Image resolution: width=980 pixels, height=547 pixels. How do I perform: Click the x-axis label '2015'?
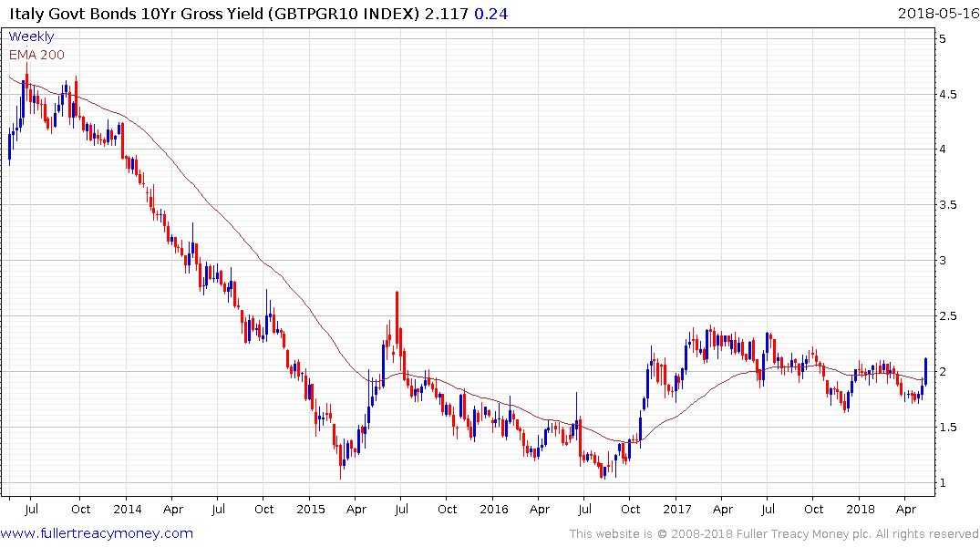tap(311, 509)
